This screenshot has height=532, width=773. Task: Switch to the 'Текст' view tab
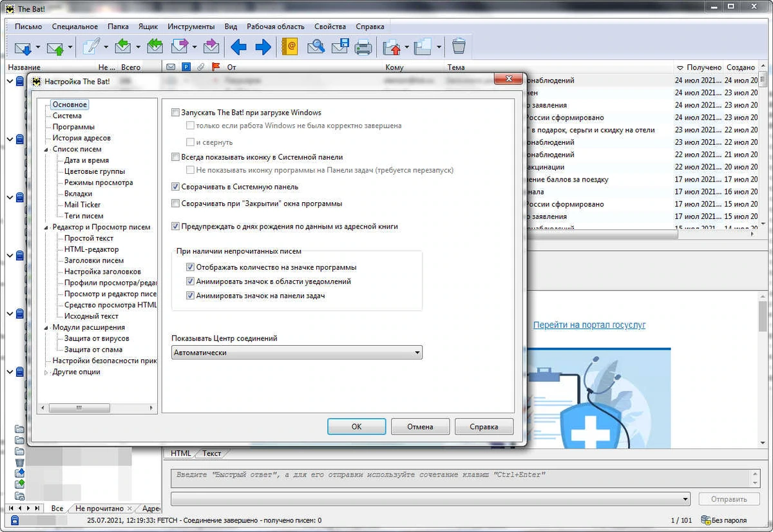pos(211,453)
